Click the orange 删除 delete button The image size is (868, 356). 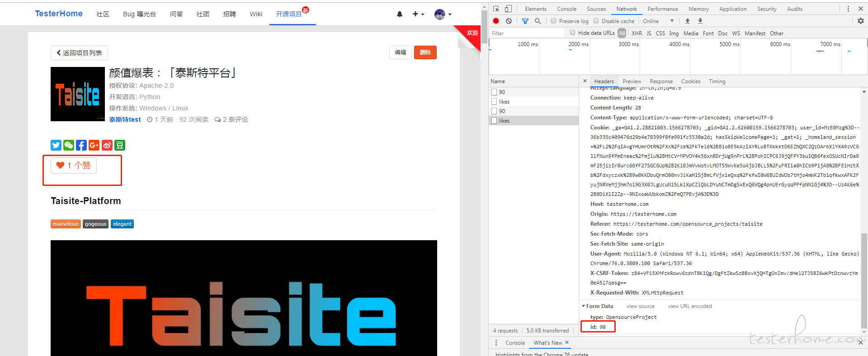(x=425, y=52)
